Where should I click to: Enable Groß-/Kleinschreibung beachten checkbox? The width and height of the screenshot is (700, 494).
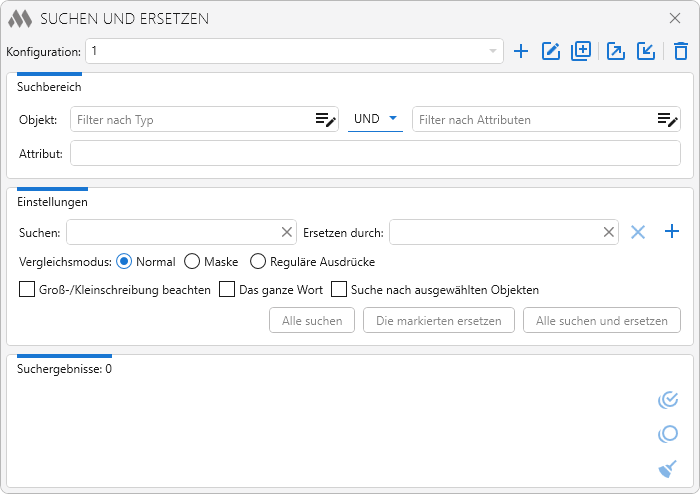tap(27, 290)
